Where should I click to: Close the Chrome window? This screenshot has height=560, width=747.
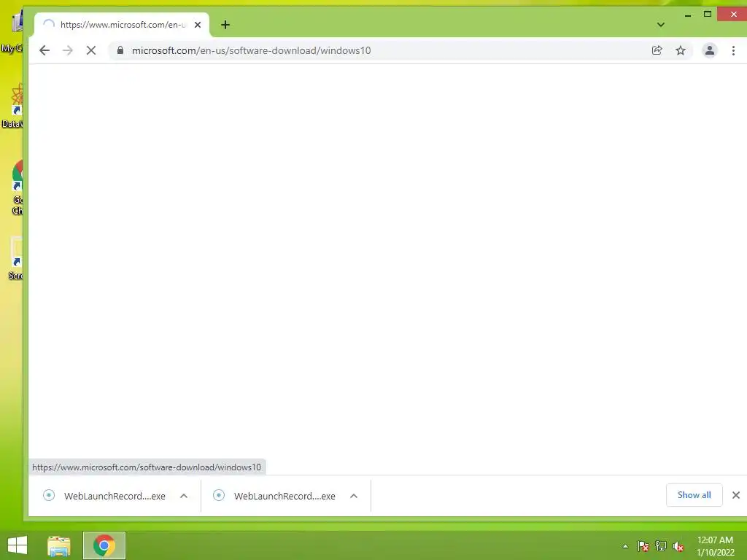point(734,15)
